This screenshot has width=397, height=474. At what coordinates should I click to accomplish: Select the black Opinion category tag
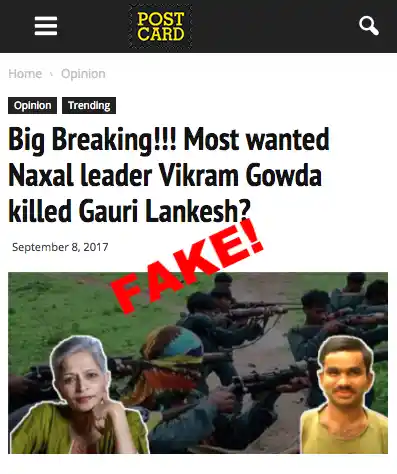point(32,105)
